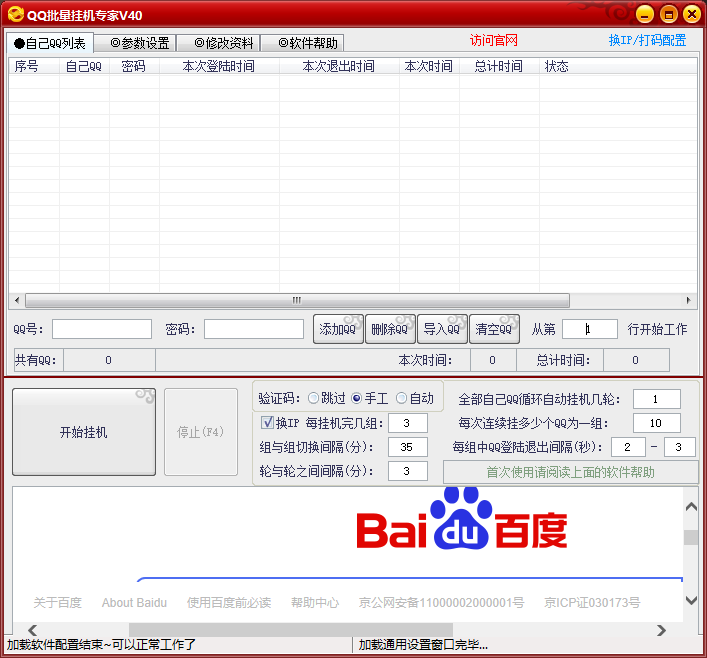Image resolution: width=707 pixels, height=658 pixels.
Task: Open 使用百度前必读 link
Action: (229, 603)
